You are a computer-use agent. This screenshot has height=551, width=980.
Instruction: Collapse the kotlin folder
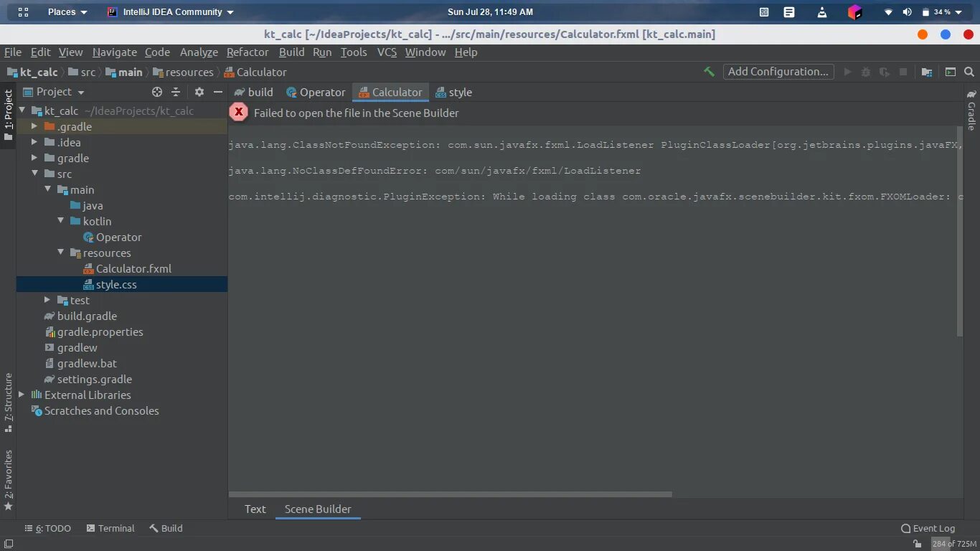click(x=61, y=221)
